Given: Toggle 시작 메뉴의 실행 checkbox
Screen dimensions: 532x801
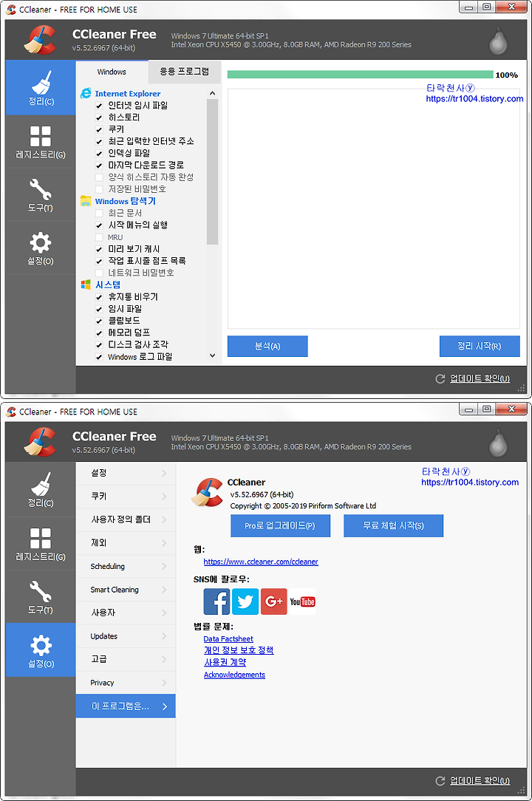Looking at the screenshot, I should click(99, 225).
